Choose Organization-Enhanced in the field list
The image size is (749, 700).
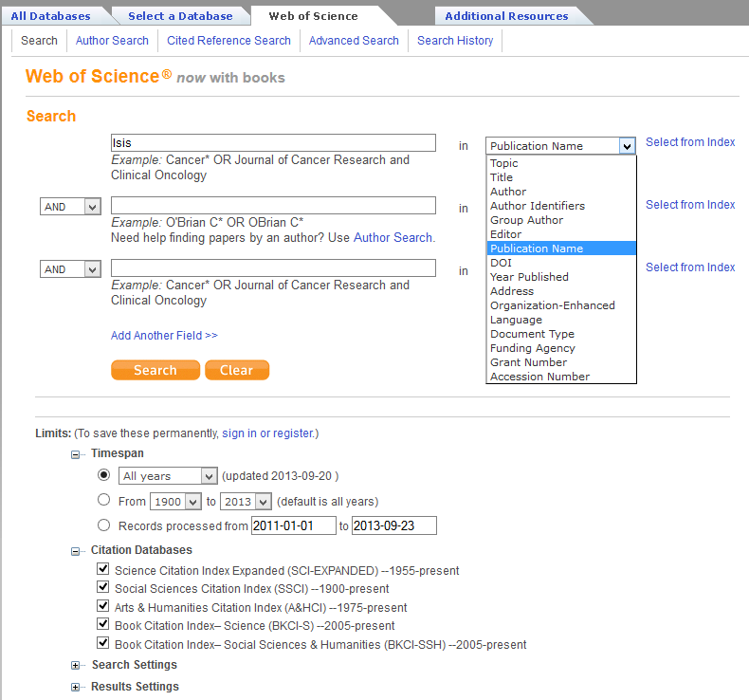click(x=561, y=305)
